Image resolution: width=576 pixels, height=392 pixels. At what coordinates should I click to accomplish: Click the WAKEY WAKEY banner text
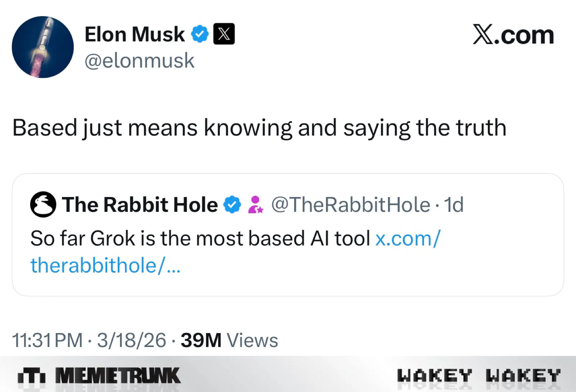479,376
